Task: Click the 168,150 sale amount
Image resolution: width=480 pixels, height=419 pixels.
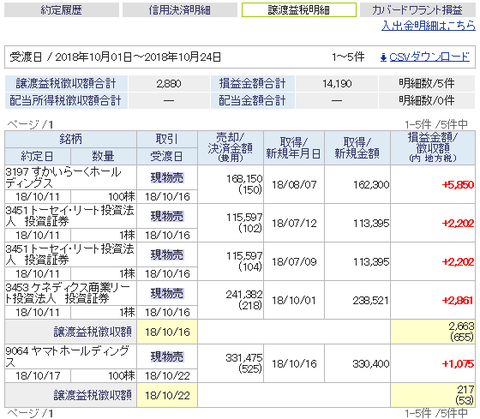Action: point(244,179)
